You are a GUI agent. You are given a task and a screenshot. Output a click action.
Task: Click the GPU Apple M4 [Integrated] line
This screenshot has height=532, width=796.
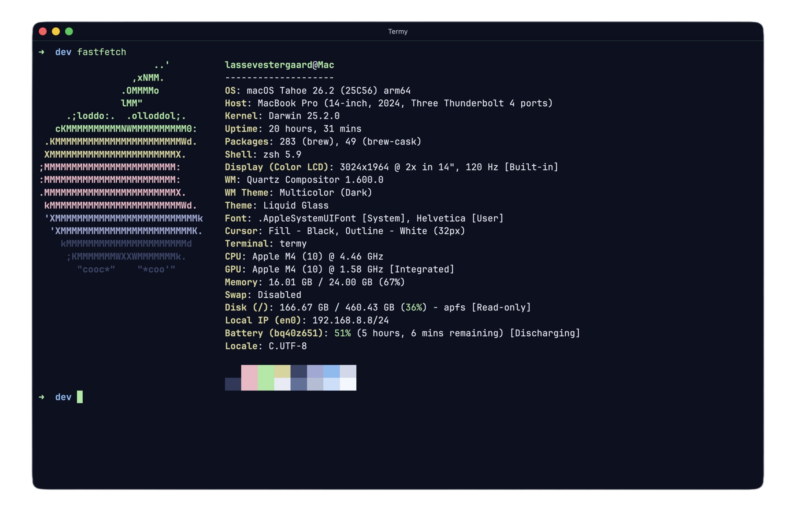pos(340,269)
